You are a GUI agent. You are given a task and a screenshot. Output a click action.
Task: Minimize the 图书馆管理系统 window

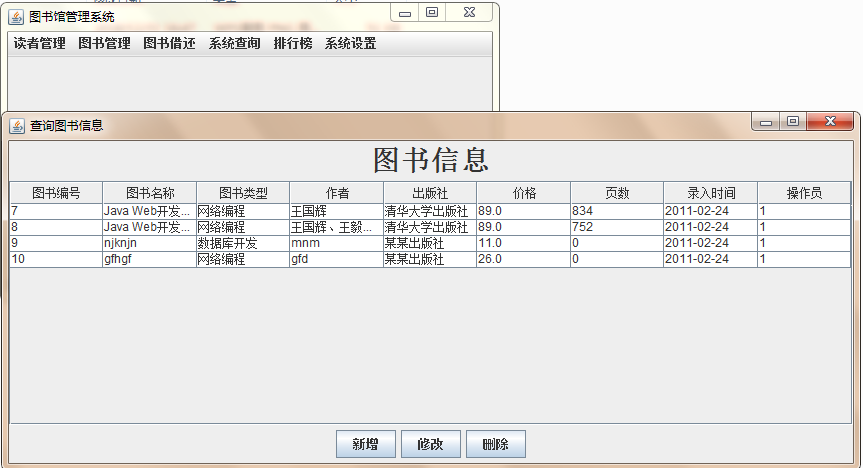(405, 13)
